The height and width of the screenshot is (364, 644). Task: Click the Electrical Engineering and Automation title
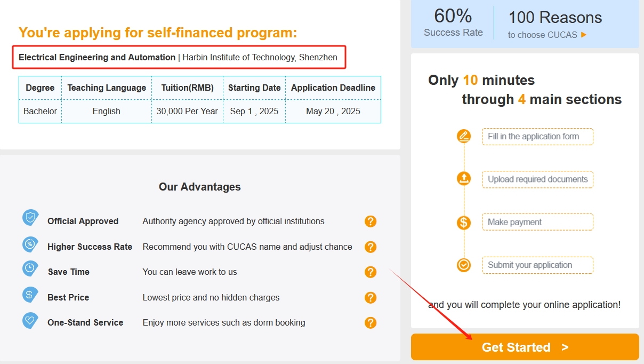coord(97,57)
